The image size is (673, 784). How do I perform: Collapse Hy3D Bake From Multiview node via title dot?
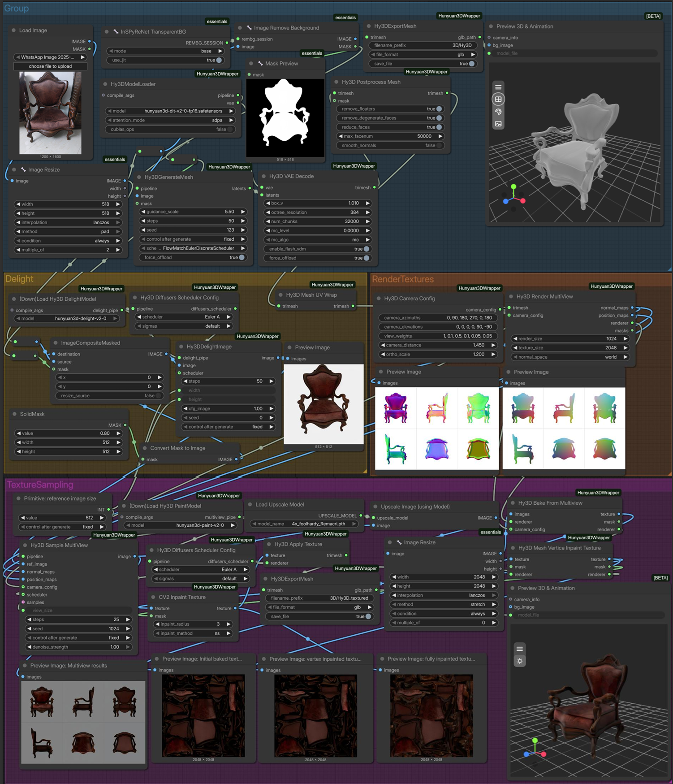(x=513, y=503)
